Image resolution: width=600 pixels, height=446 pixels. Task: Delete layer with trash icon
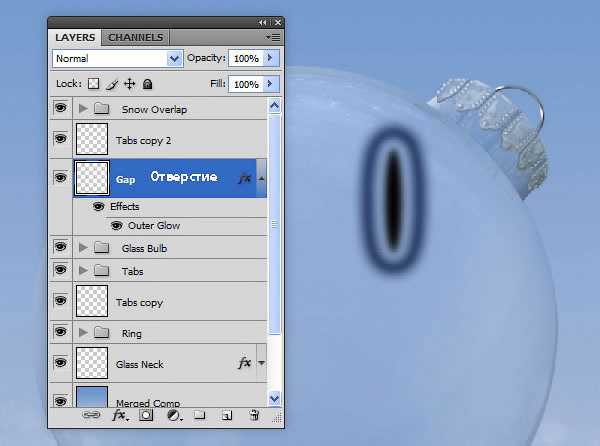click(254, 415)
